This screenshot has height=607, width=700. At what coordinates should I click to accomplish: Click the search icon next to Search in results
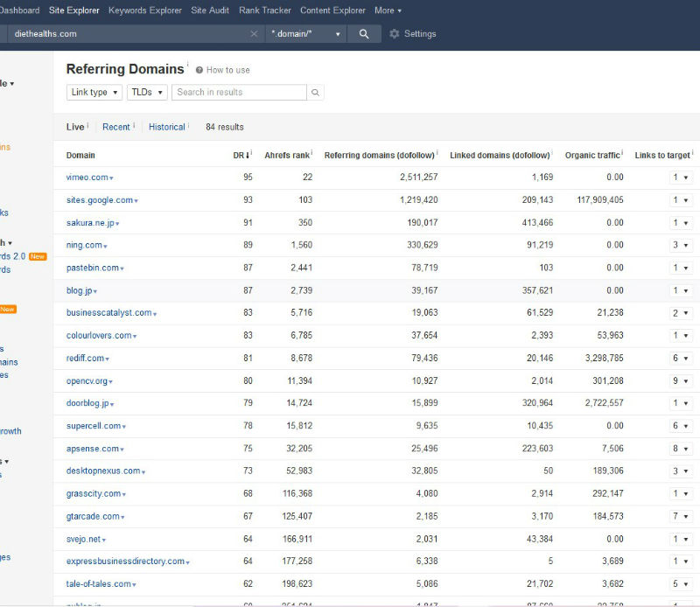(x=315, y=93)
